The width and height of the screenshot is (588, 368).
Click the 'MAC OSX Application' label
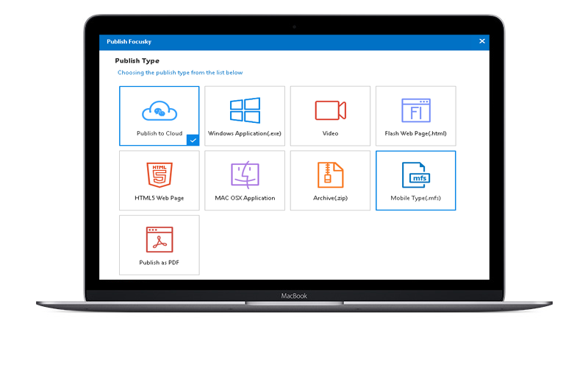(x=245, y=198)
